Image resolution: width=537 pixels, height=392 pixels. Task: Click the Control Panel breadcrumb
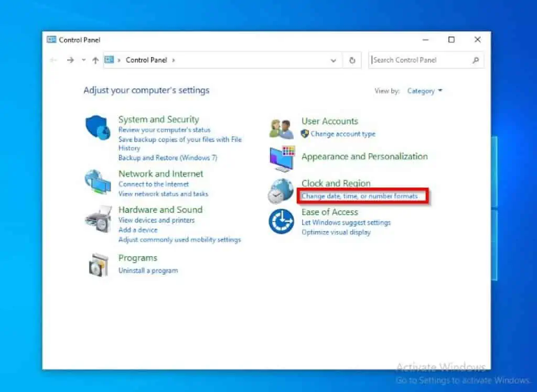[146, 60]
